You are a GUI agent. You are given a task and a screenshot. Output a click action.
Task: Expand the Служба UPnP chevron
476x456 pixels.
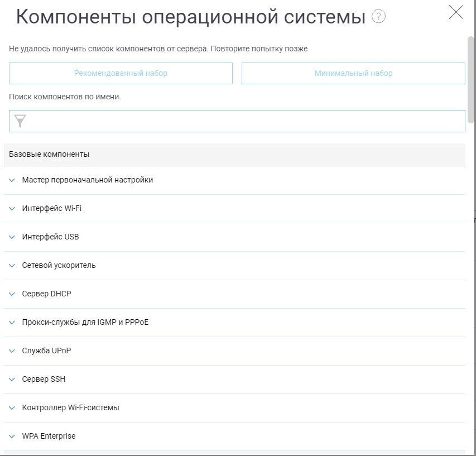click(12, 351)
